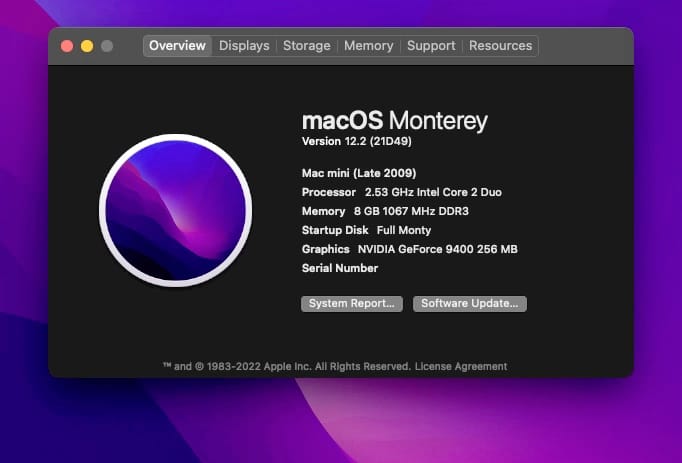Click the Serial Number label
The height and width of the screenshot is (463, 682).
[x=340, y=268]
